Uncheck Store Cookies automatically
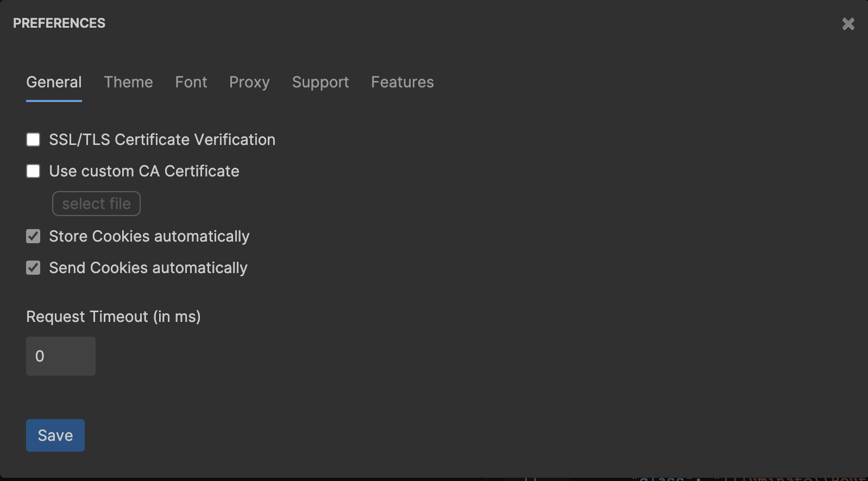Viewport: 868px width, 481px height. (33, 236)
